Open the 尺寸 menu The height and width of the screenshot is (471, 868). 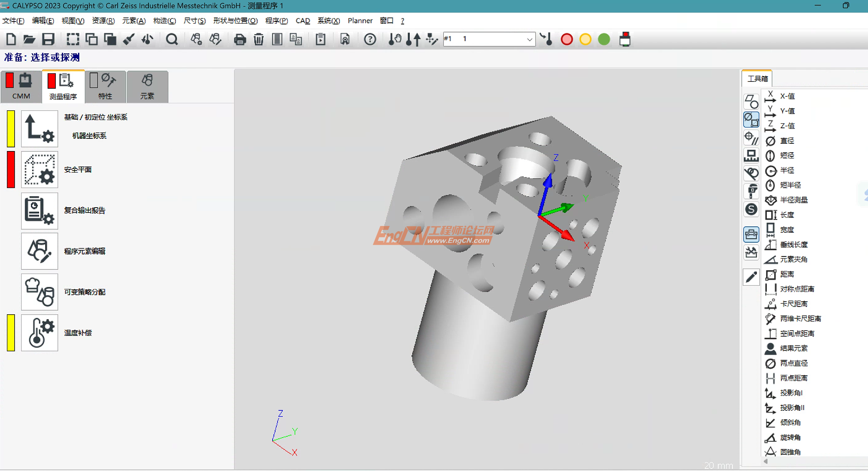point(195,21)
